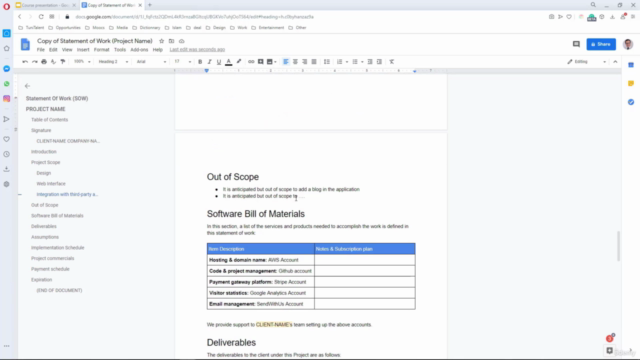
Task: Go to Project Scope outline heading
Action: coord(45,162)
